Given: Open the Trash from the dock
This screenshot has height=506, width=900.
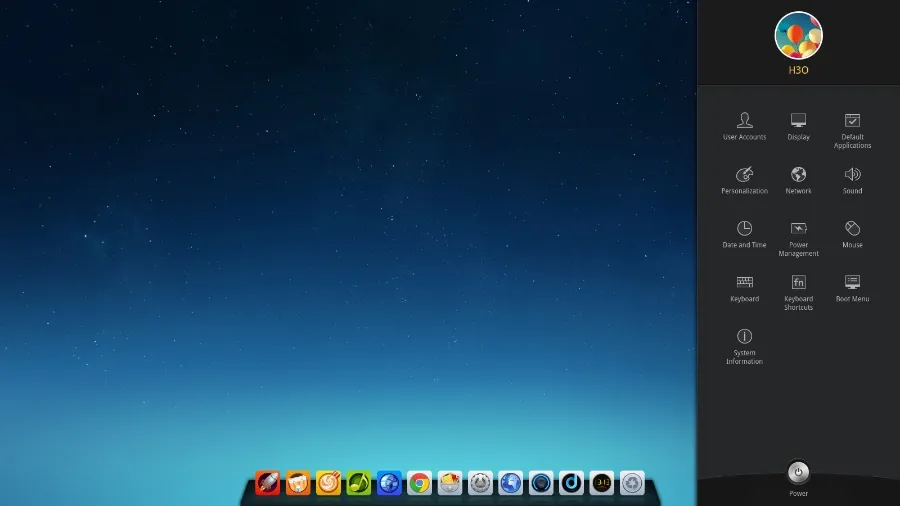Looking at the screenshot, I should tap(632, 483).
